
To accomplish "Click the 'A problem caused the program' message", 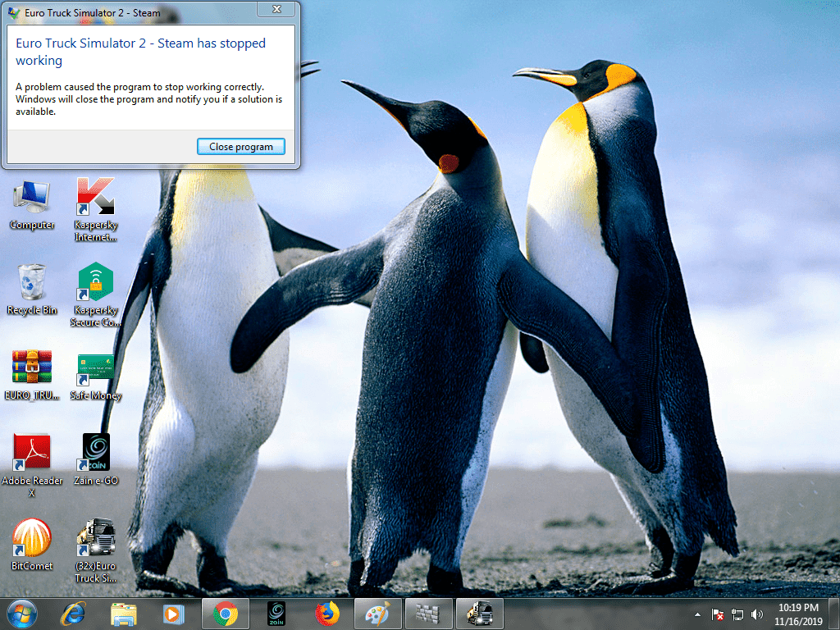I will click(149, 99).
